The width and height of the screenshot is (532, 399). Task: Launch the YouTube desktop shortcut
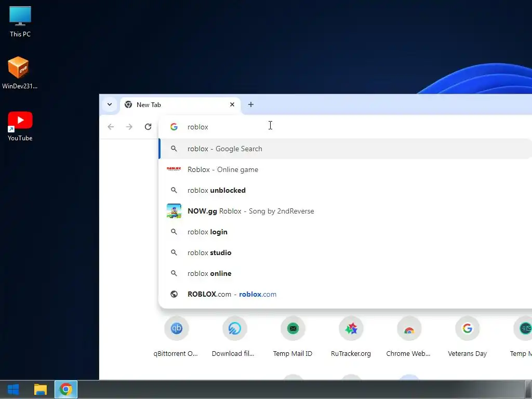(x=20, y=126)
